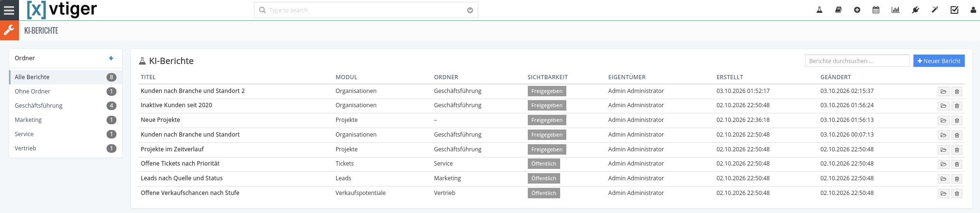Move 'Neue Projekte' report to folder
The height and width of the screenshot is (213, 980).
click(x=943, y=120)
